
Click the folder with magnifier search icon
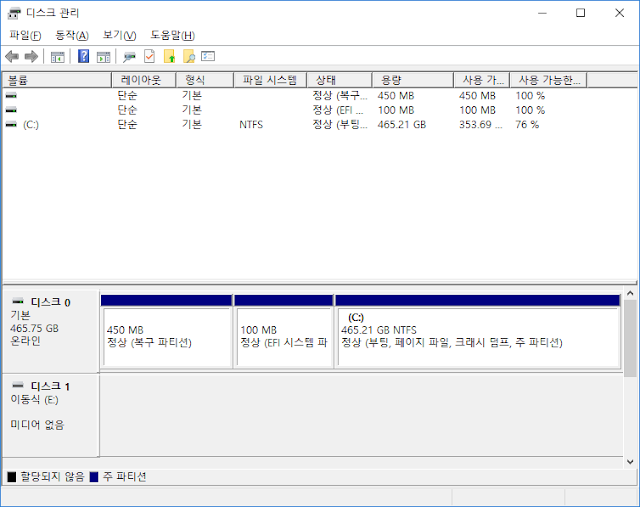(189, 56)
